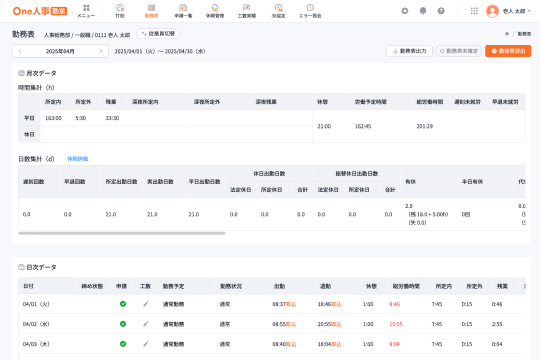Click the 従業員切替 button
The image size is (540, 360).
(x=158, y=33)
